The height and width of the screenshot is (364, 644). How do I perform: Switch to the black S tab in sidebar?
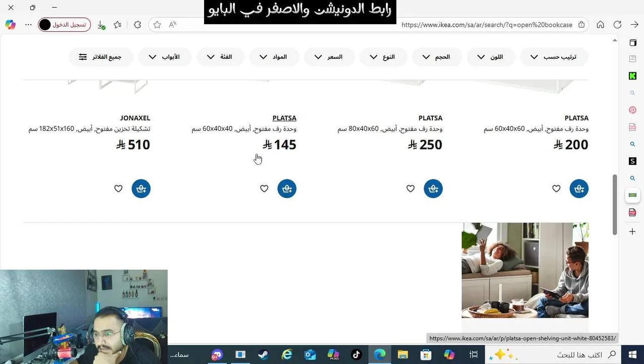632,161
